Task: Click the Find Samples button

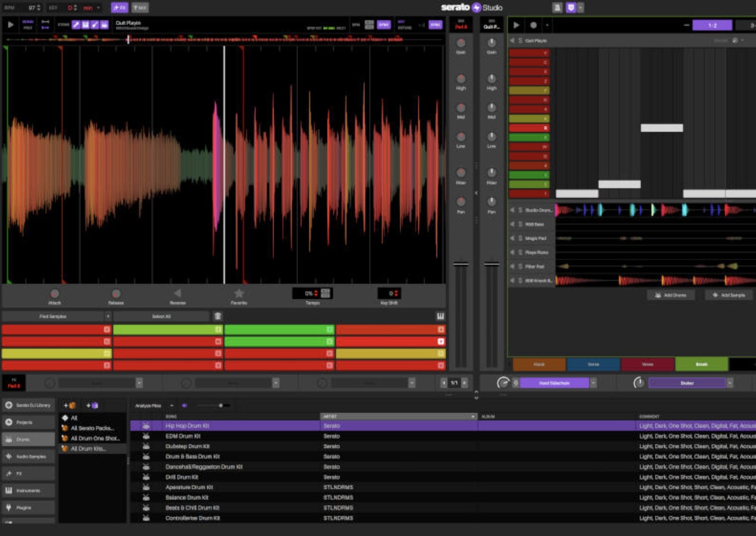Action: pos(53,316)
